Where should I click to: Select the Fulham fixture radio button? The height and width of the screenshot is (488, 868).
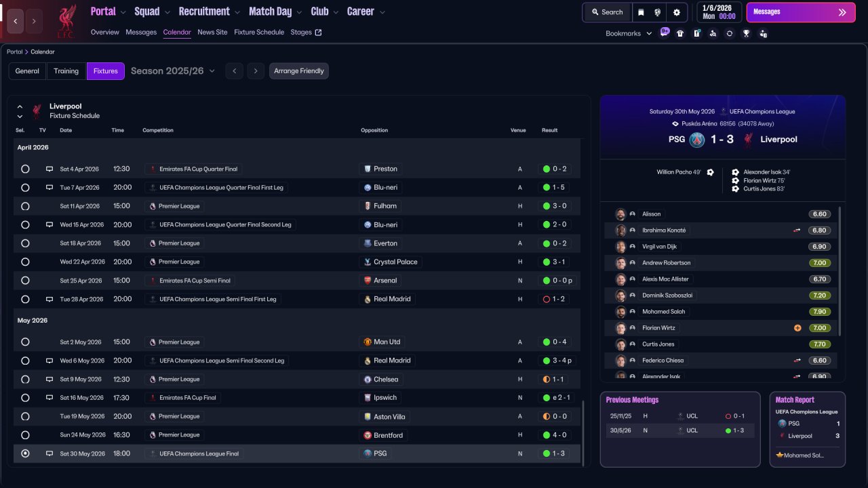coord(25,206)
